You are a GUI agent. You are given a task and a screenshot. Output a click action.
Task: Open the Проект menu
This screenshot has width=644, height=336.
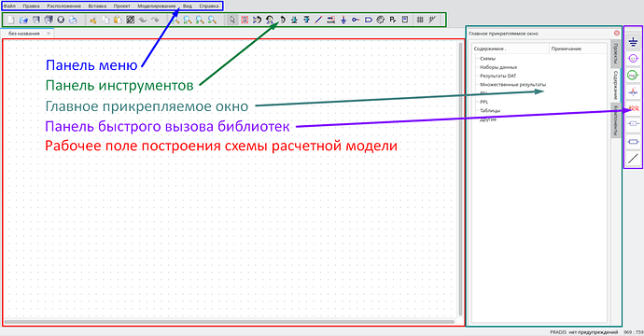[122, 7]
